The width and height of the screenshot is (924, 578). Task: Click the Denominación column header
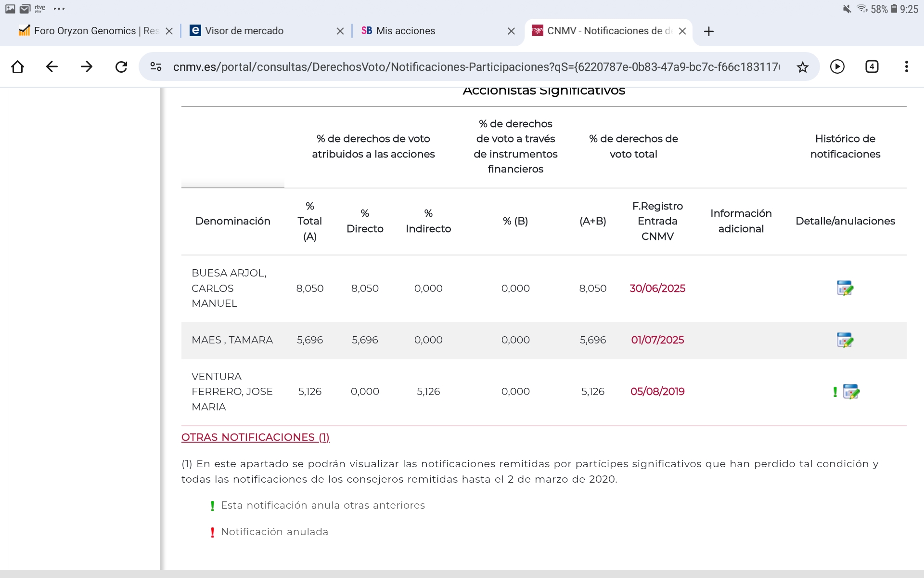[233, 221]
